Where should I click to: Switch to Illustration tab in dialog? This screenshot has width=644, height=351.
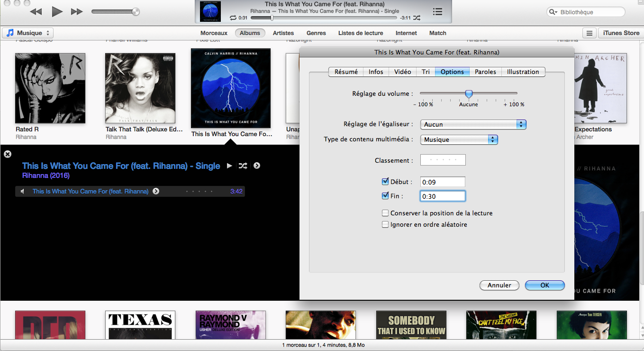(523, 72)
